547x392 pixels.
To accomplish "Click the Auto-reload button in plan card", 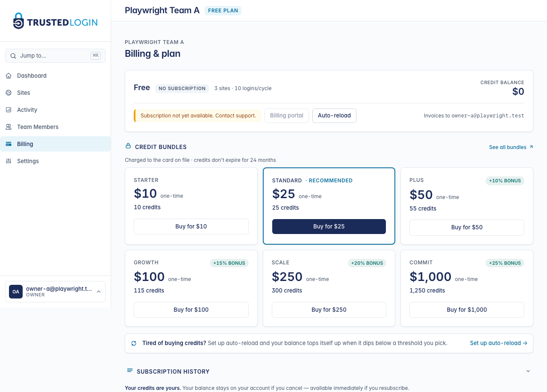I will (x=334, y=115).
